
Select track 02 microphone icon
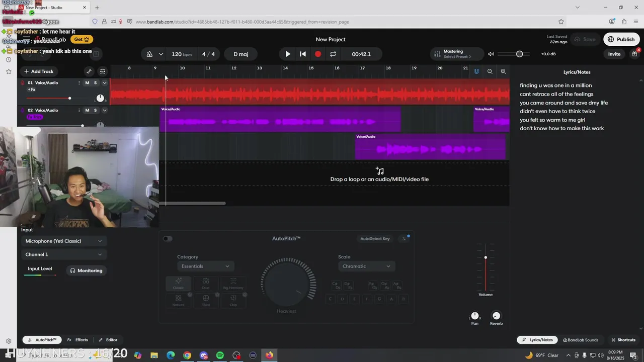pyautogui.click(x=23, y=110)
